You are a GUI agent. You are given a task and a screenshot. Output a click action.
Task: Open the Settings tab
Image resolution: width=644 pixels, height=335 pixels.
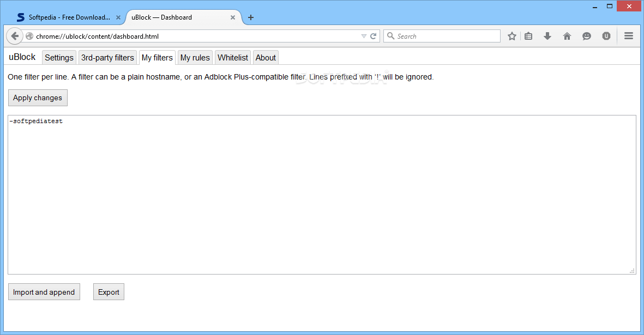(x=59, y=58)
